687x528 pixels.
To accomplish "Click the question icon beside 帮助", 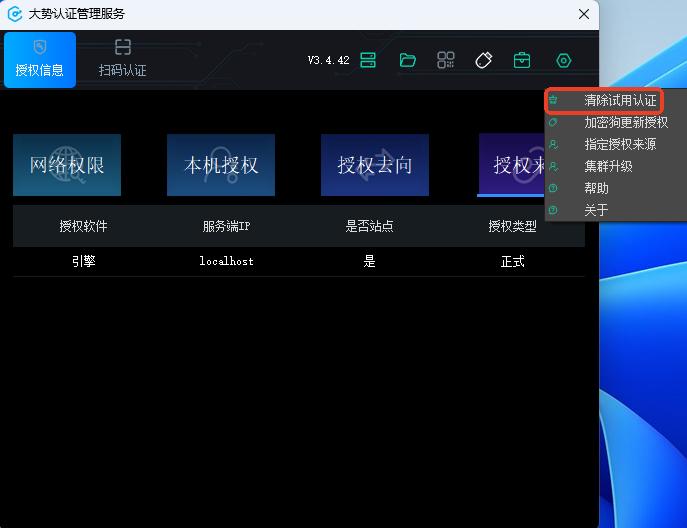I will coord(553,188).
